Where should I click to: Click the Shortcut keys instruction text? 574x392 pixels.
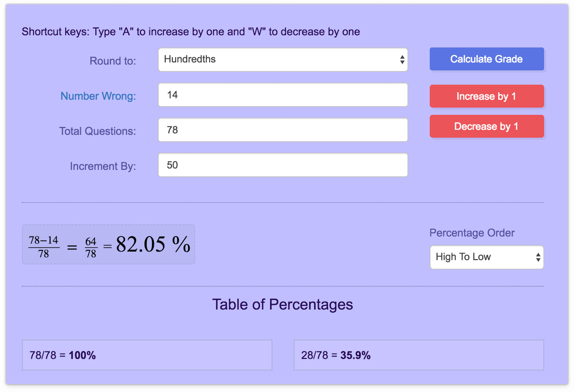pos(191,32)
